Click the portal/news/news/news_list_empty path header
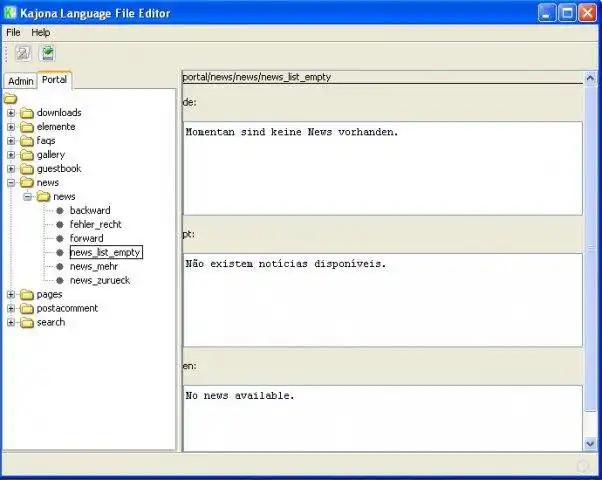The height and width of the screenshot is (480, 602). (256, 77)
